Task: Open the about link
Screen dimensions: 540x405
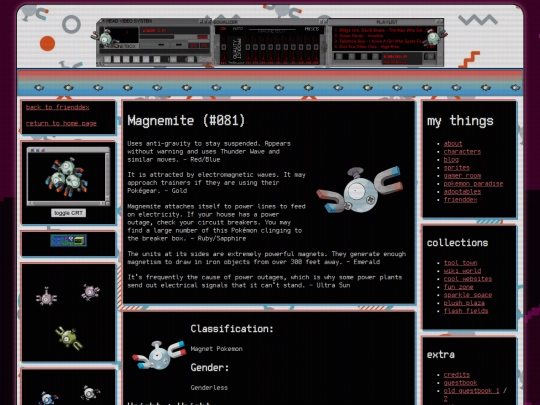Action: 453,144
